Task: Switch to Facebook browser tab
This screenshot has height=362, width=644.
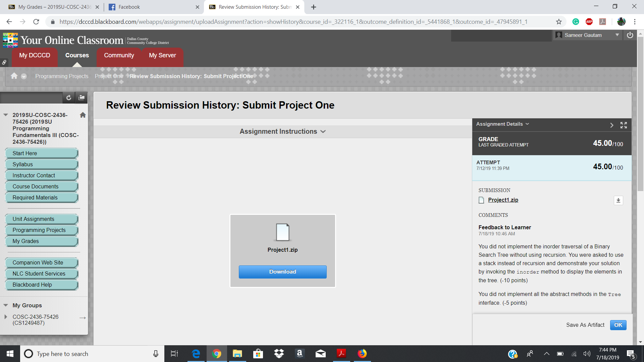Action: [154, 7]
